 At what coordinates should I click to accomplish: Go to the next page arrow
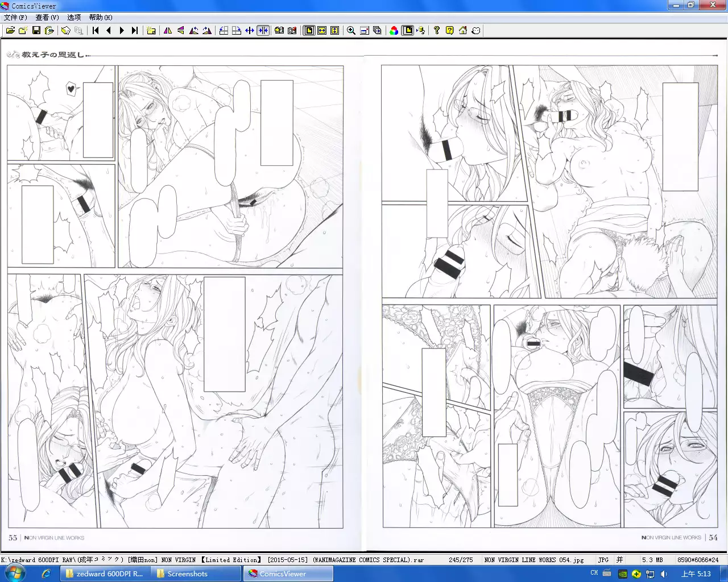coord(122,31)
